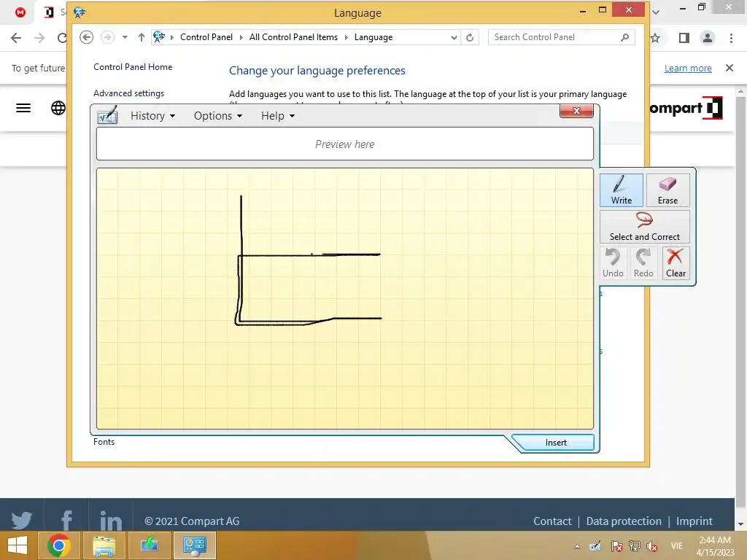Go forward in Control Panel window
The height and width of the screenshot is (560, 747).
[x=108, y=37]
